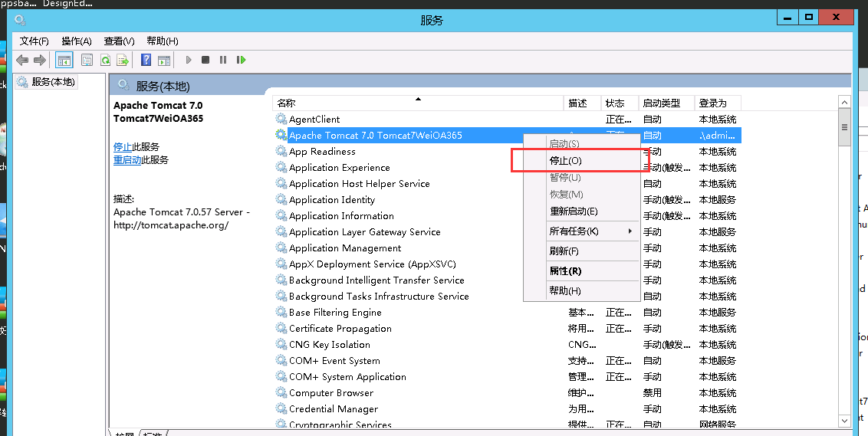Select the Application Information service
868x436 pixels.
click(507, 215)
